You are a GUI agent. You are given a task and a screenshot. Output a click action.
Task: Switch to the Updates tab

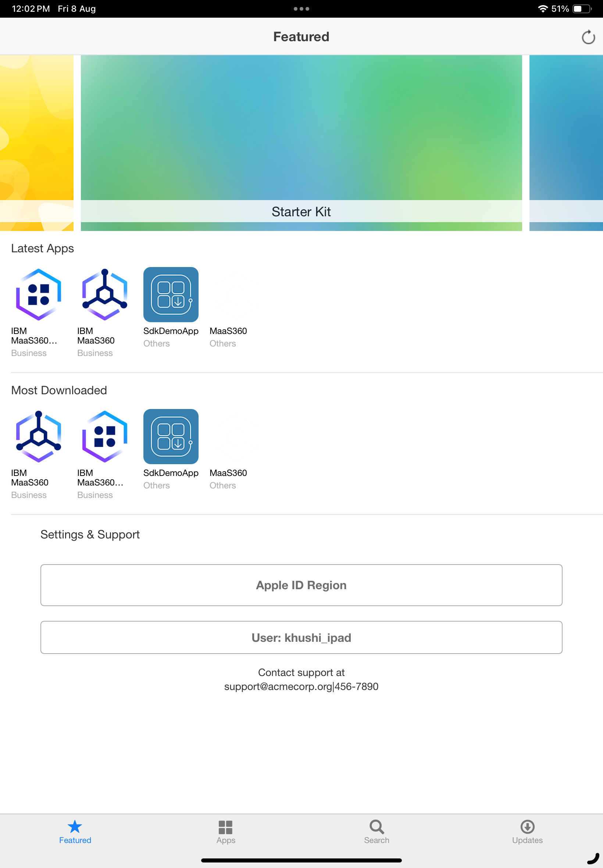(527, 832)
